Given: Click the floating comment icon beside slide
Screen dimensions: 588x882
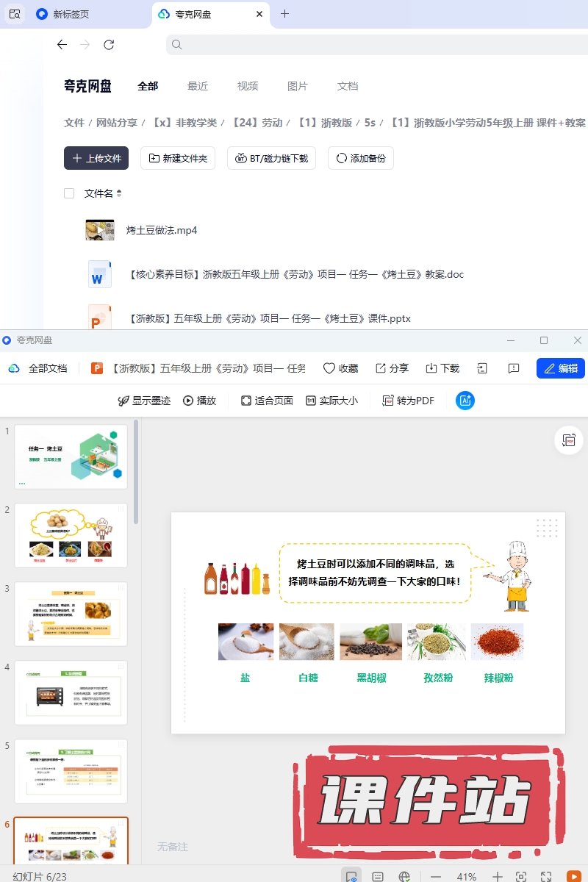Looking at the screenshot, I should click(x=568, y=440).
